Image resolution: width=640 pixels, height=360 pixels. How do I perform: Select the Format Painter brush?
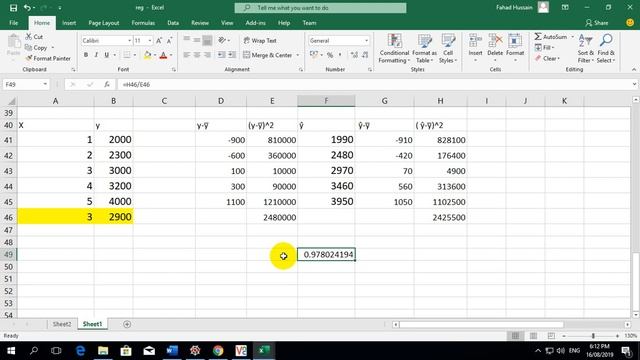(29, 58)
